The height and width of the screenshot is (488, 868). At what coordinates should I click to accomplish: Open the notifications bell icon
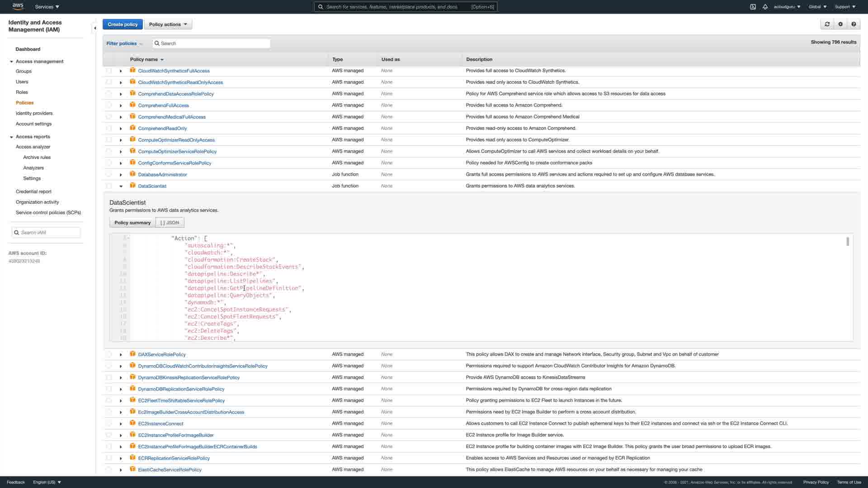(765, 7)
